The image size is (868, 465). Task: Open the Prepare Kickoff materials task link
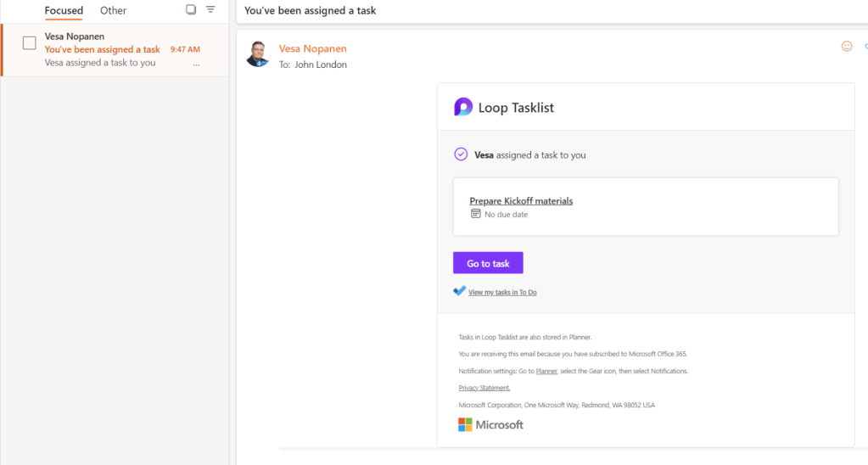tap(521, 201)
